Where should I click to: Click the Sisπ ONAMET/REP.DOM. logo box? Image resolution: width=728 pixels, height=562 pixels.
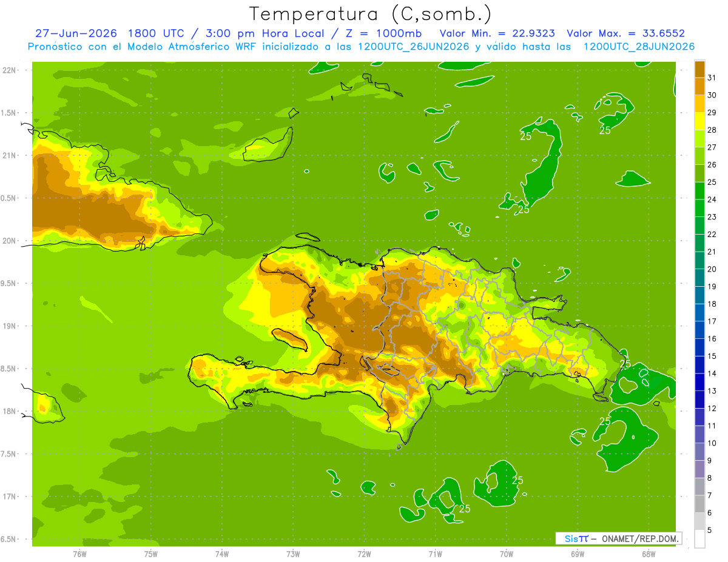pos(619,538)
